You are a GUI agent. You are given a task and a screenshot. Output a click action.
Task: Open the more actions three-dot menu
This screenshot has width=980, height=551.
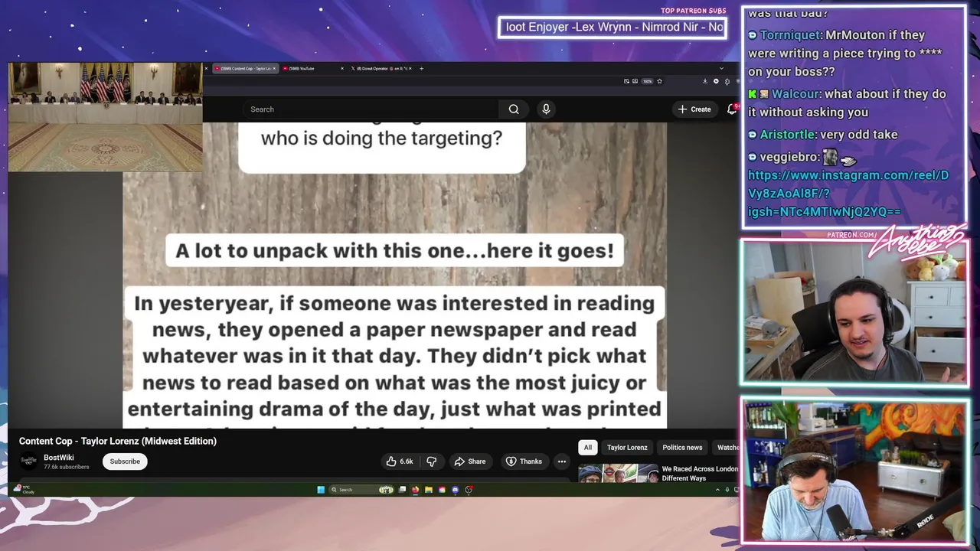point(562,461)
